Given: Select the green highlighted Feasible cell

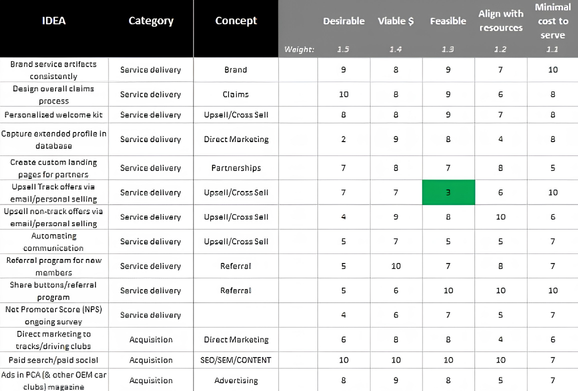Looking at the screenshot, I should [448, 192].
